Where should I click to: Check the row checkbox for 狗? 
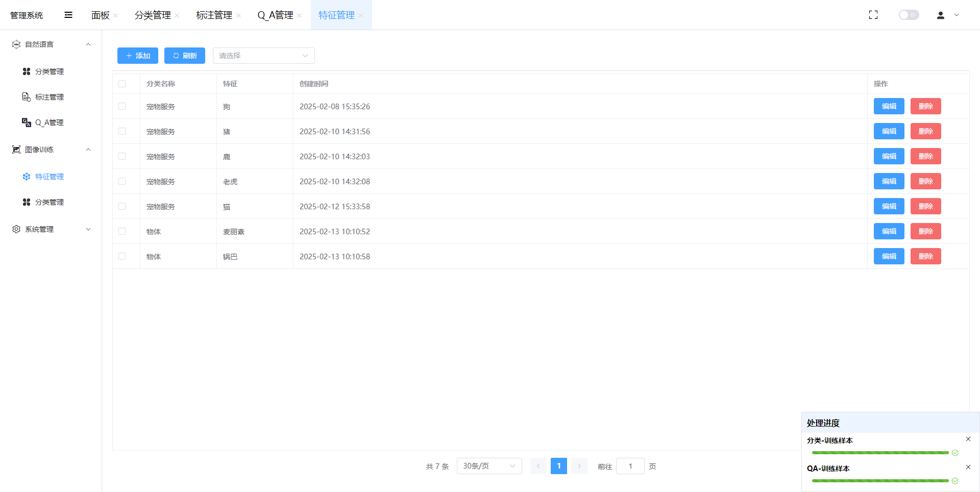122,106
